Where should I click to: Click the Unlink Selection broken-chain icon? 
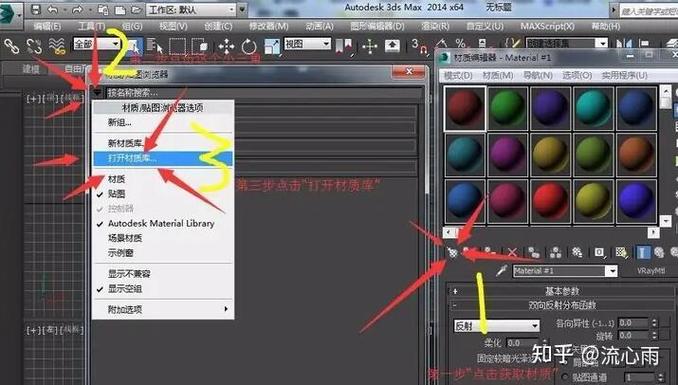click(x=34, y=45)
